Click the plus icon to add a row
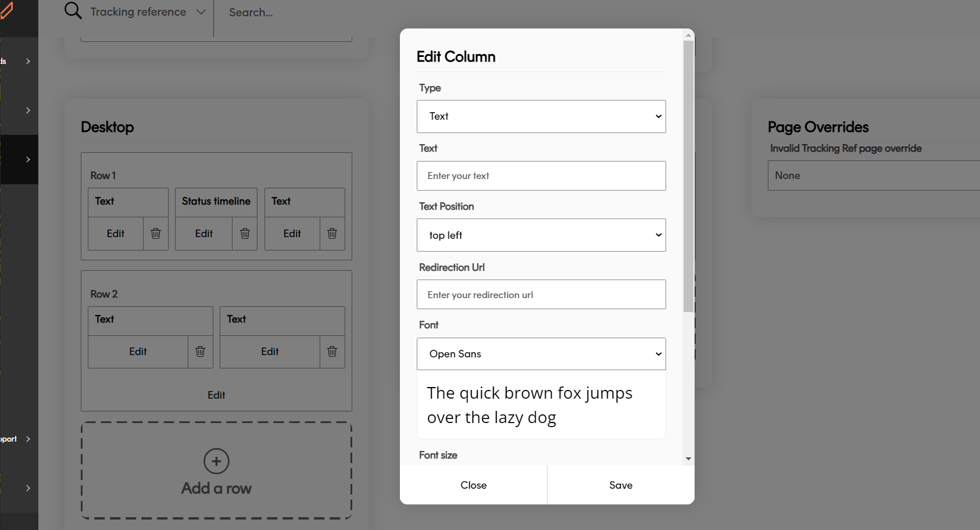 [x=216, y=461]
